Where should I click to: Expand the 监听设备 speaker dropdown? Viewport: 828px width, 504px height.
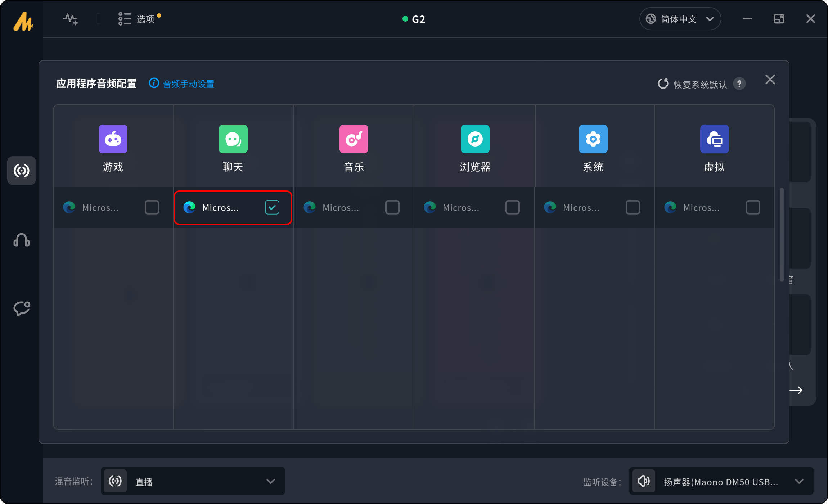pyautogui.click(x=721, y=481)
